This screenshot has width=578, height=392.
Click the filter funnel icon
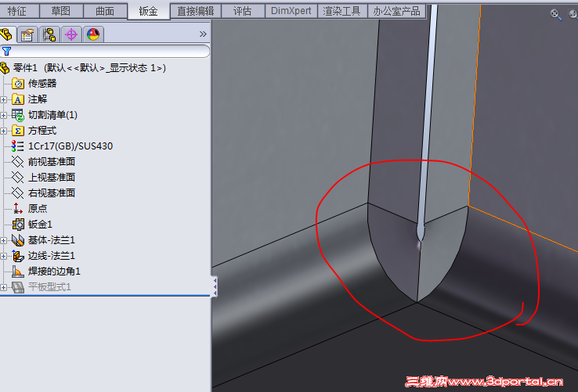pos(6,51)
